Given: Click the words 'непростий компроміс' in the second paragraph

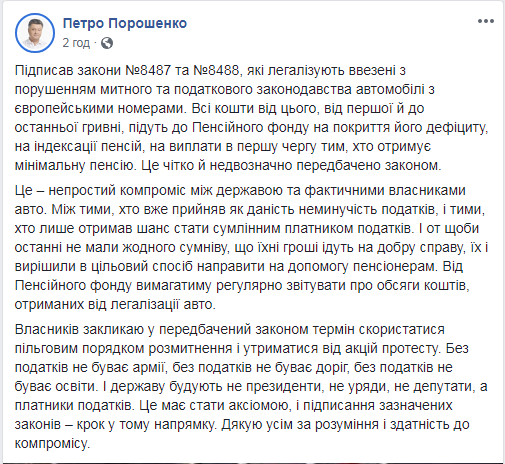Looking at the screenshot, I should click(117, 190).
